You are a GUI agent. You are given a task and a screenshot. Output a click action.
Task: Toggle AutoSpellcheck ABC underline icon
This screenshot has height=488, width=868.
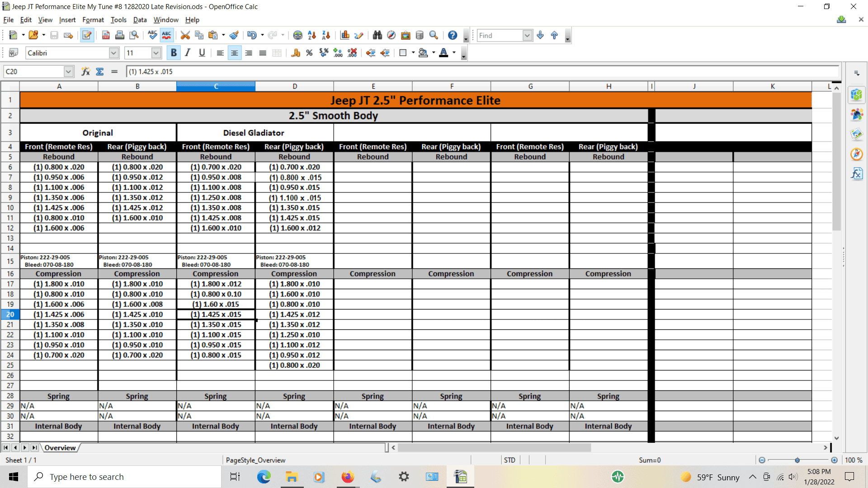click(x=166, y=35)
